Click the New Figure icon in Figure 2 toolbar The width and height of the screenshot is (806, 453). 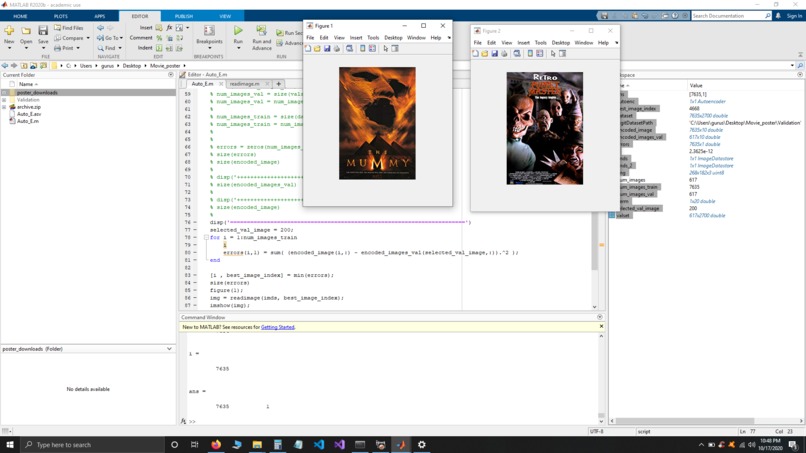coord(475,53)
